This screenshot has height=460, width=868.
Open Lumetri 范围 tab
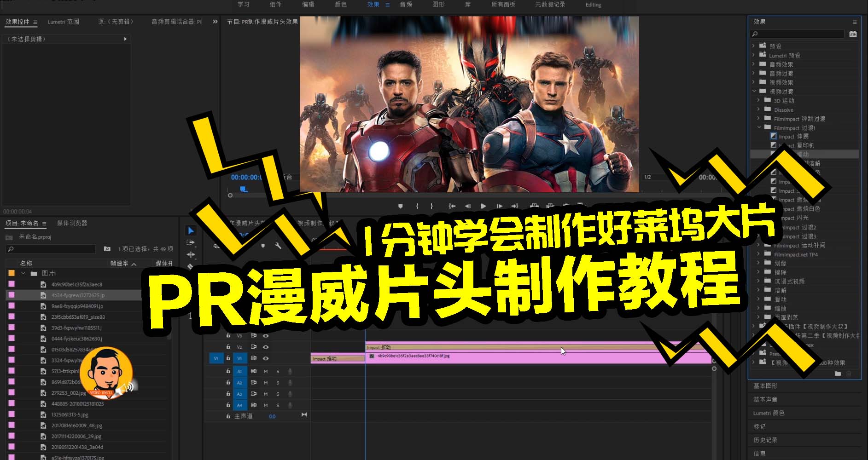tap(64, 22)
